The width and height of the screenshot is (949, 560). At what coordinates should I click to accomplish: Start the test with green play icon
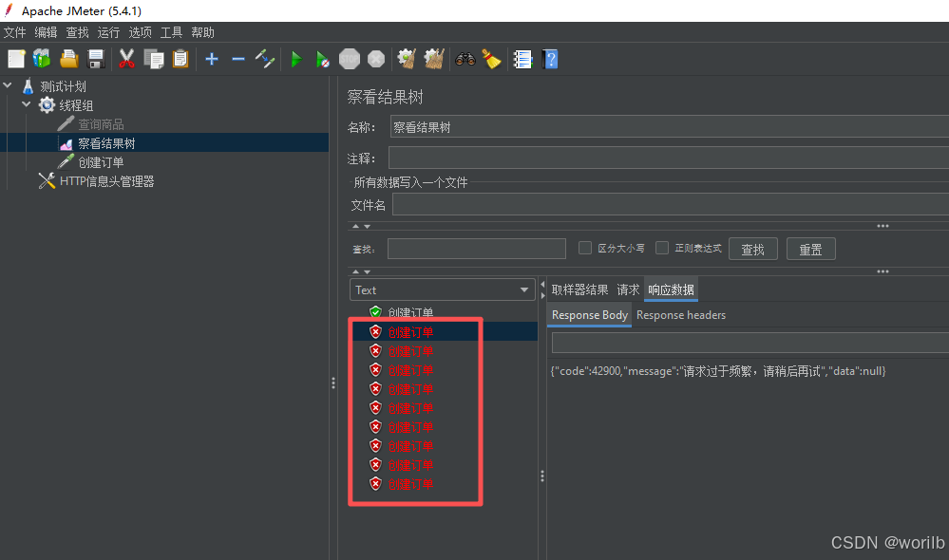(296, 59)
